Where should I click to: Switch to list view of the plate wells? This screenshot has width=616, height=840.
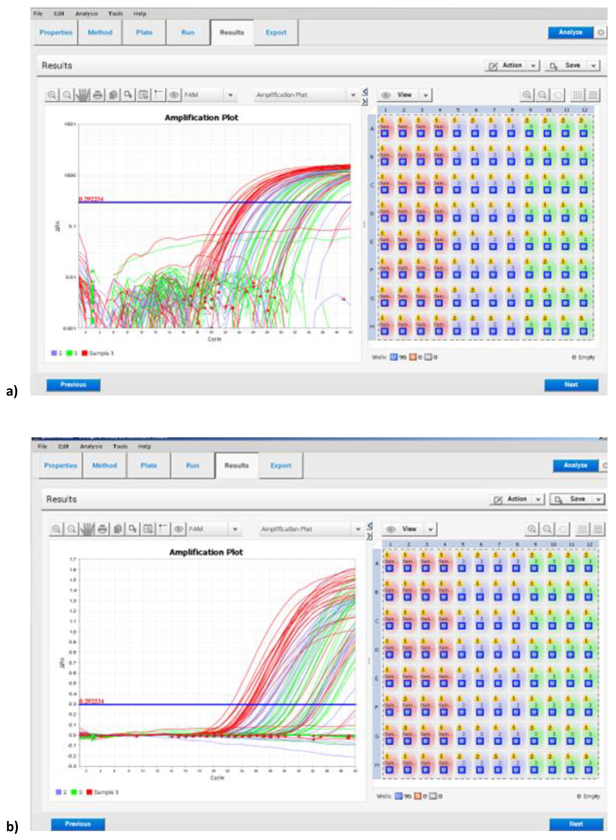click(593, 95)
